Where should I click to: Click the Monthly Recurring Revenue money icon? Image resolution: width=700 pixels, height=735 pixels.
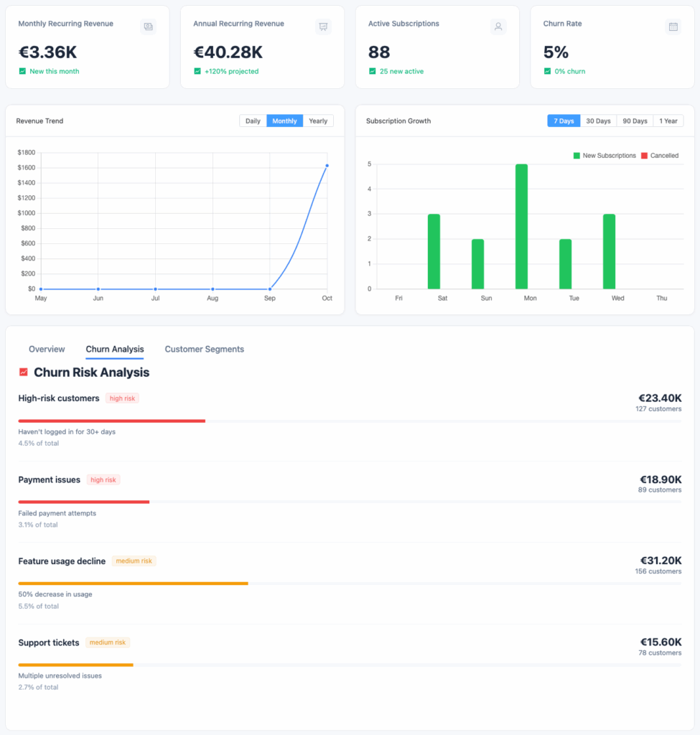pos(148,27)
